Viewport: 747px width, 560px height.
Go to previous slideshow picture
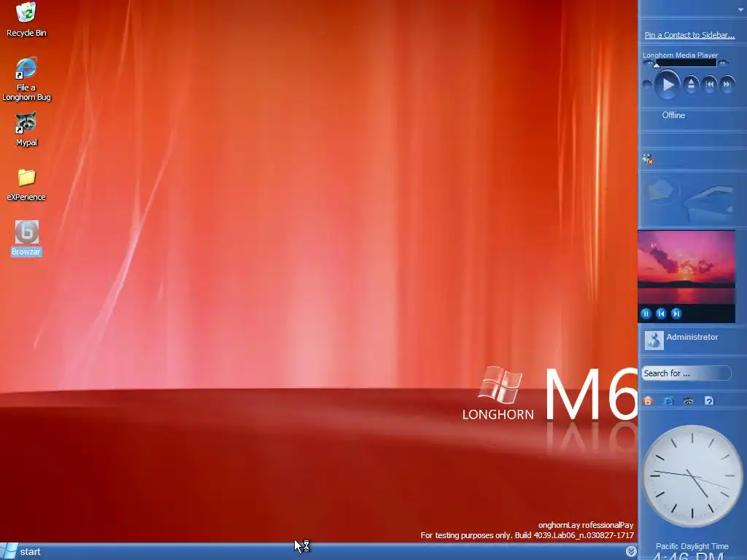coord(661,314)
